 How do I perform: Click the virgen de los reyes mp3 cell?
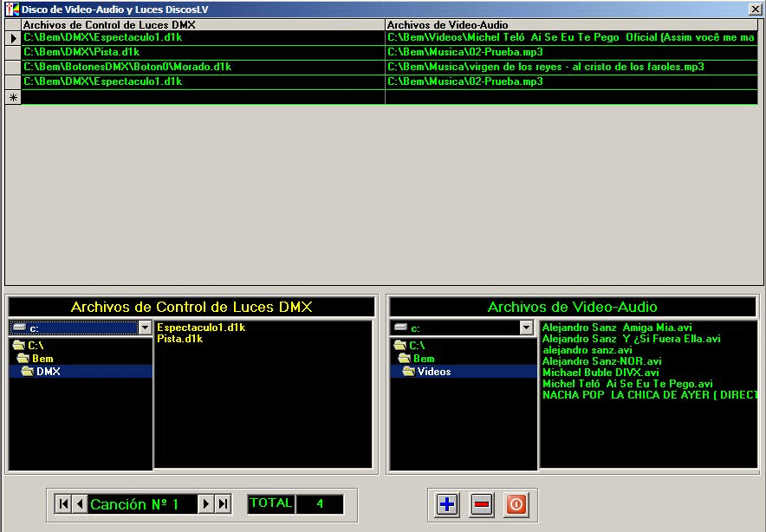571,68
